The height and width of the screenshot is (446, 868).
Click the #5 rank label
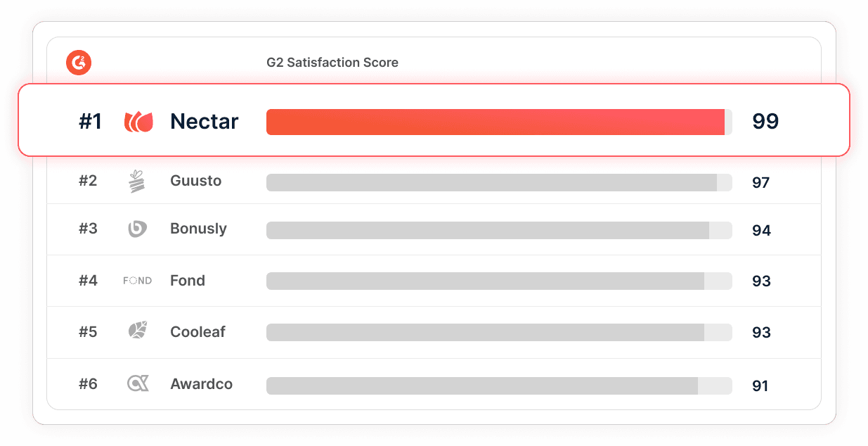[x=88, y=332]
